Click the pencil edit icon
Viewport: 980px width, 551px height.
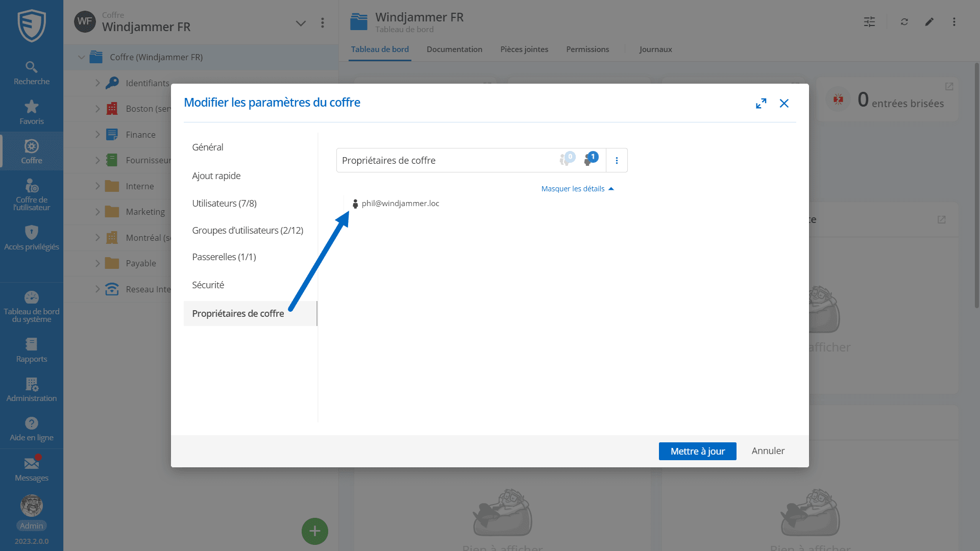[x=929, y=22]
